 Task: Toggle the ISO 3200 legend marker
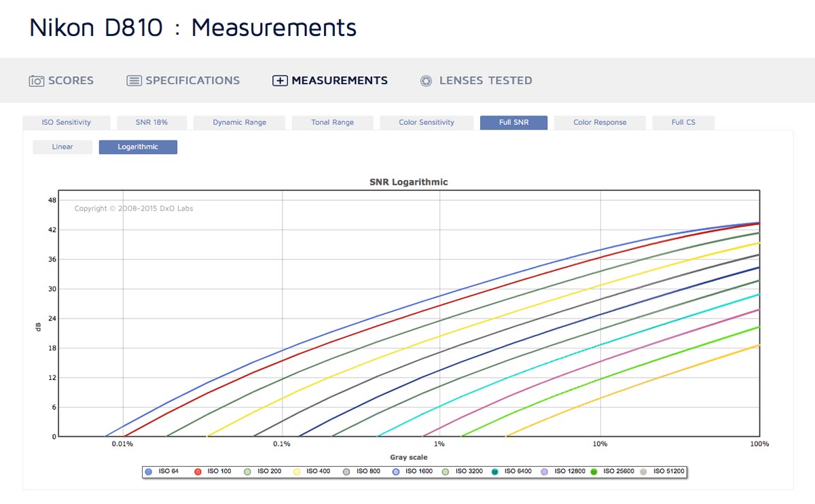coord(446,471)
